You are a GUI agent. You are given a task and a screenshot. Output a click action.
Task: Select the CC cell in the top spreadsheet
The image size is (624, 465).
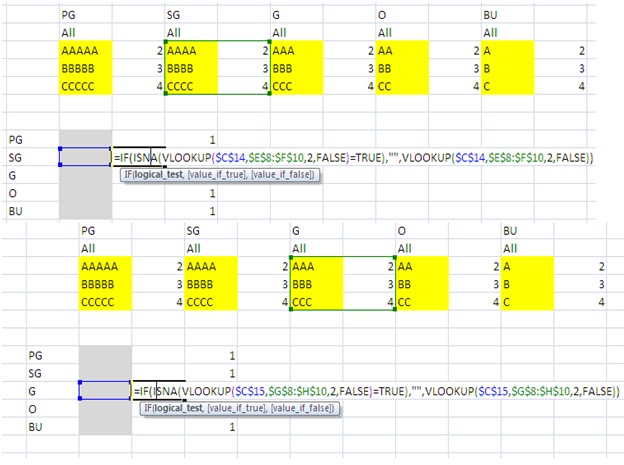pos(402,86)
